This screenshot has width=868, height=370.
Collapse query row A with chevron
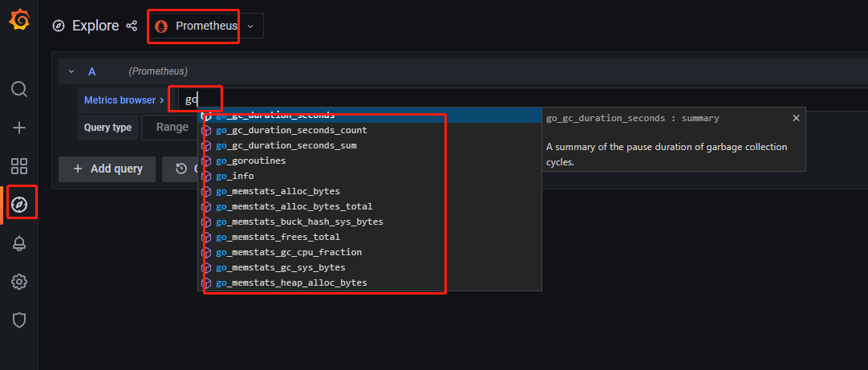click(x=71, y=71)
